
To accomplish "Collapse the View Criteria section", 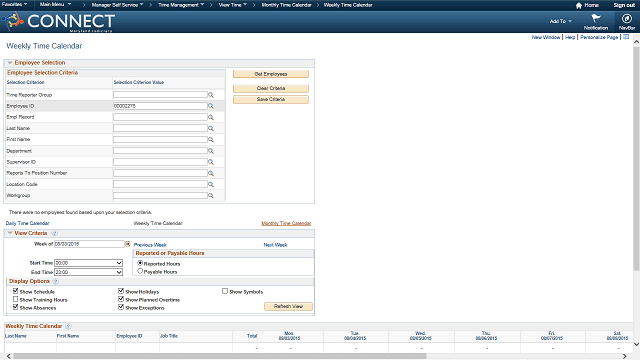I will [x=10, y=233].
